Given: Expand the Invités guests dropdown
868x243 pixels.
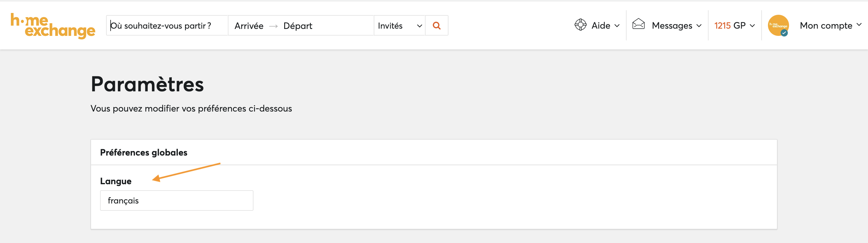Looking at the screenshot, I should 399,25.
